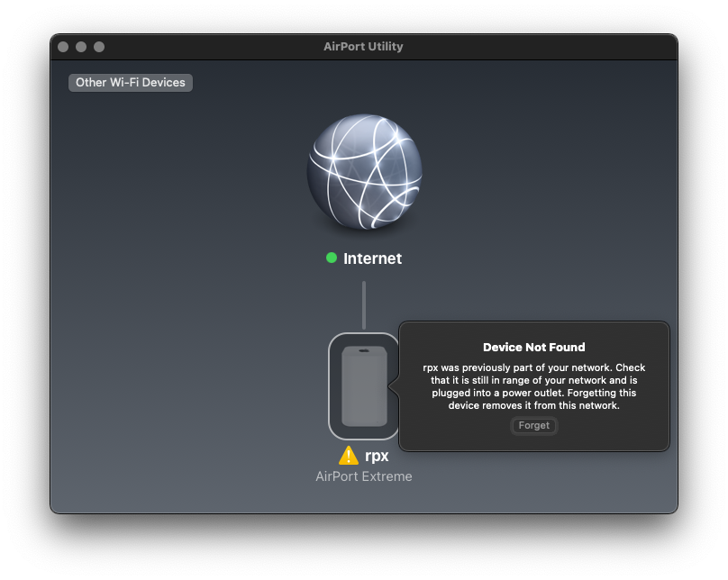
Task: Zoom the AirPort Utility window
Action: [99, 47]
